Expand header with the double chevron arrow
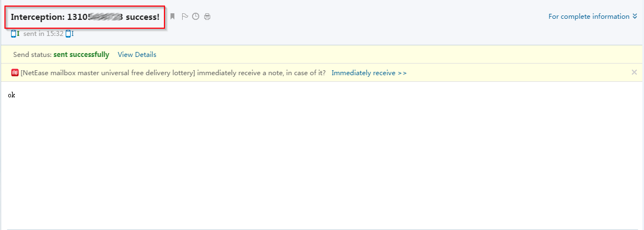The image size is (644, 230). click(x=635, y=17)
